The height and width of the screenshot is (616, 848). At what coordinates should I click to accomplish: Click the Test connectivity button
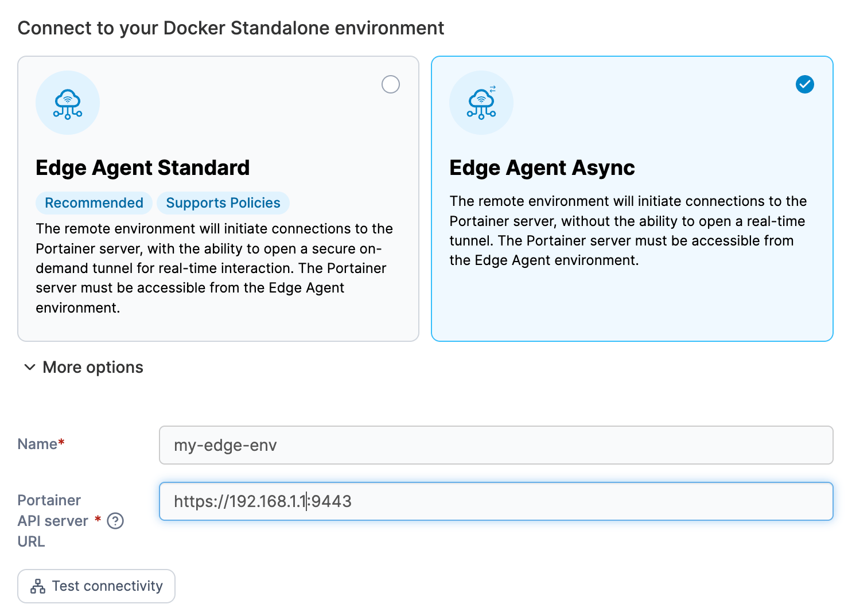[x=96, y=586]
